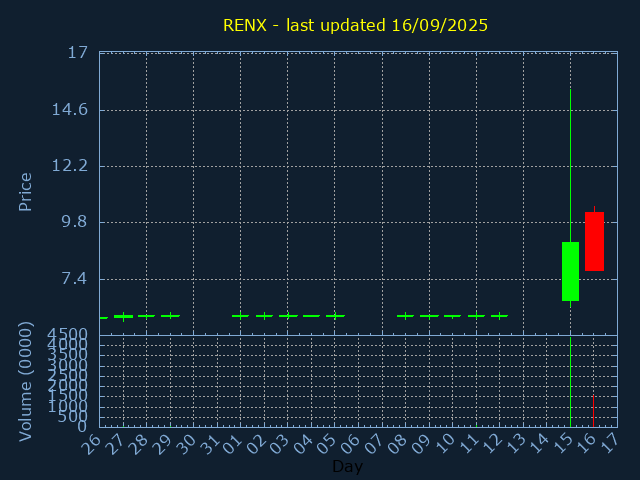Select day label 01 on x-axis
This screenshot has height=480, width=640.
click(232, 444)
